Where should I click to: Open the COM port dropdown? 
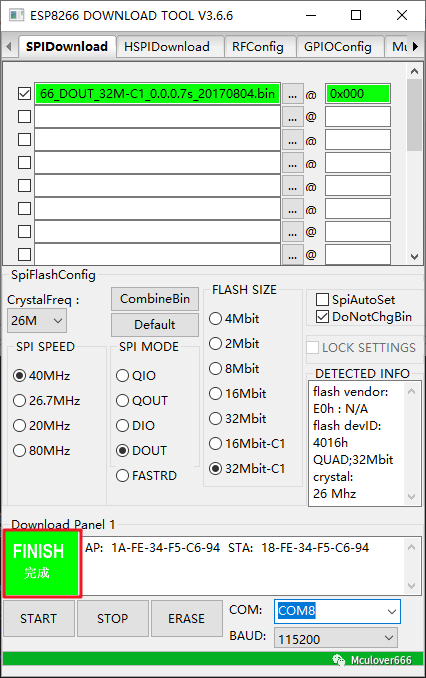(x=337, y=611)
